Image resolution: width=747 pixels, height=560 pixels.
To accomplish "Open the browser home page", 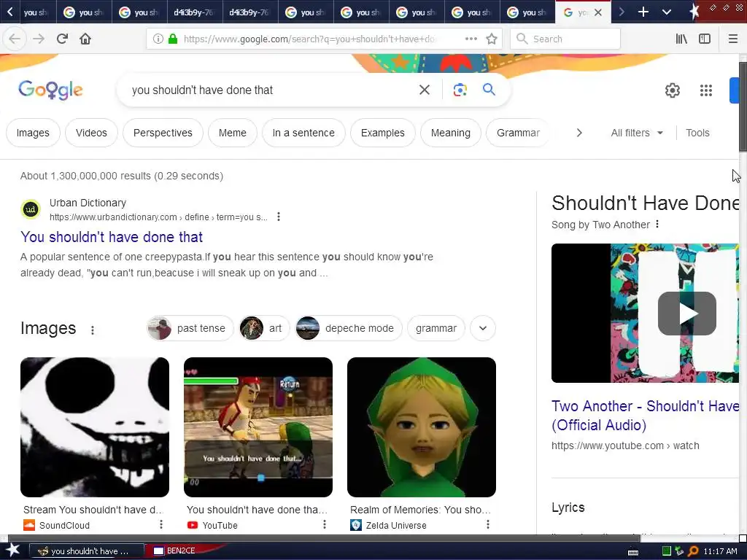I will coord(85,39).
